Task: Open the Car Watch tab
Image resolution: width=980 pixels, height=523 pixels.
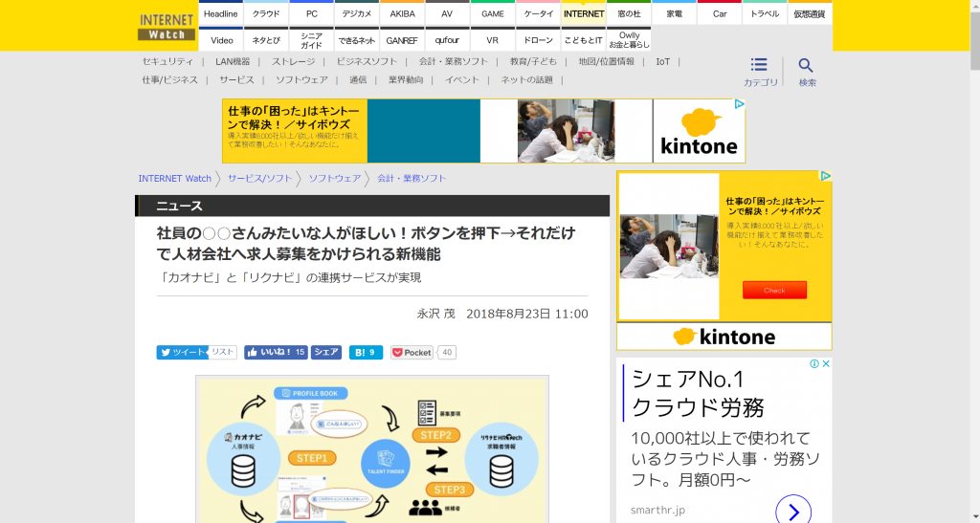Action: (x=720, y=13)
